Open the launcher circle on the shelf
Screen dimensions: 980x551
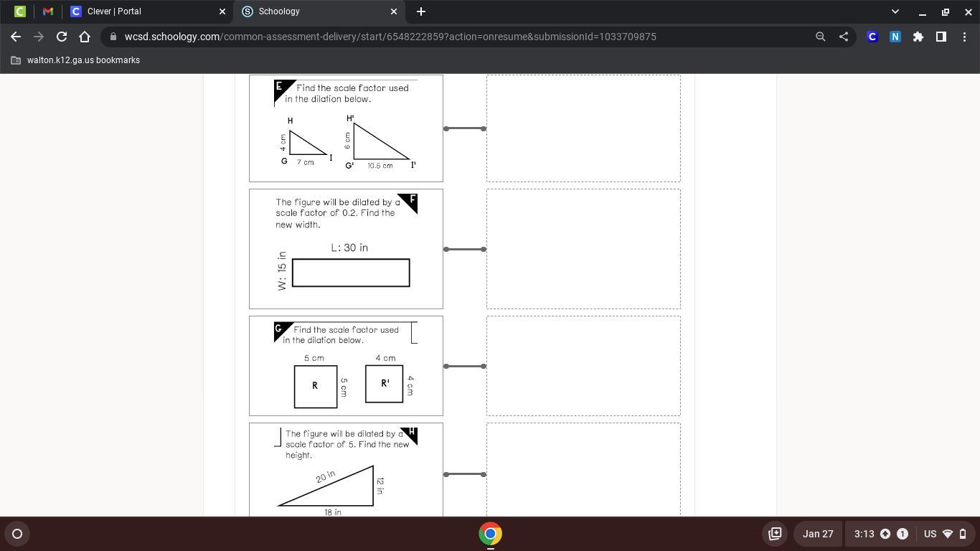(x=17, y=534)
